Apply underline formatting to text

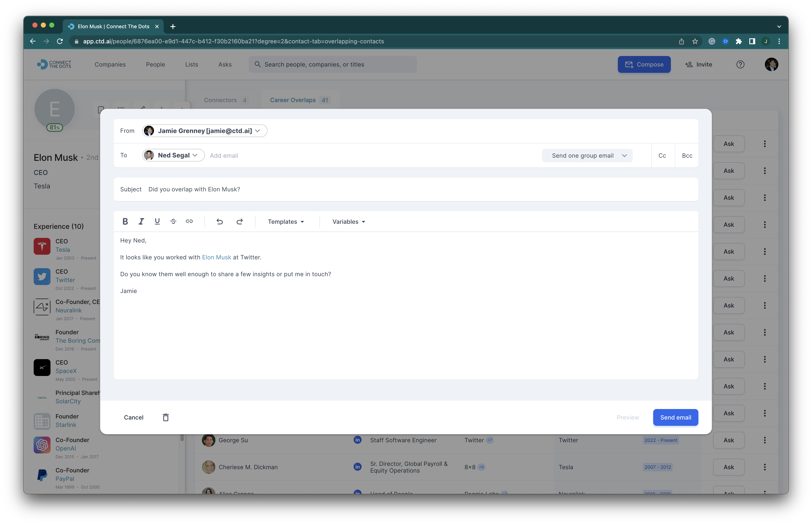pos(157,222)
